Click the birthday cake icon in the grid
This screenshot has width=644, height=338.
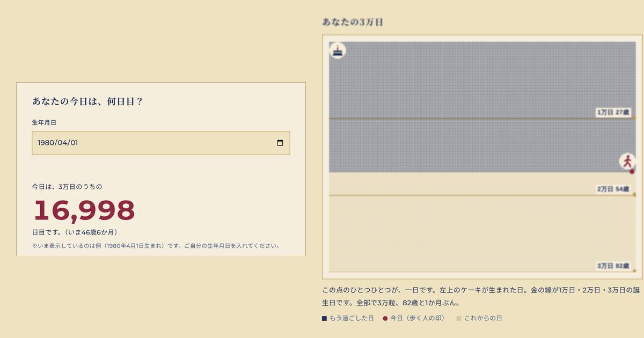338,50
